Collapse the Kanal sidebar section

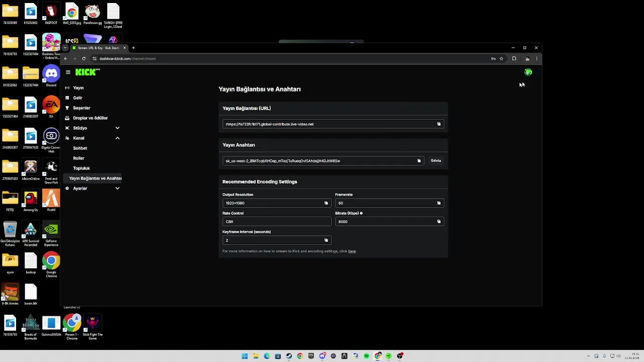[x=117, y=138]
